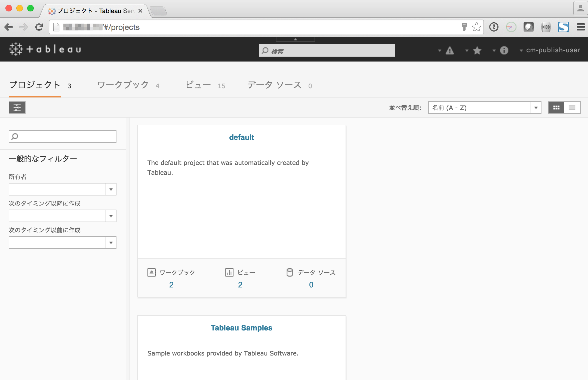Click the Tableau logo in the header

[44, 49]
